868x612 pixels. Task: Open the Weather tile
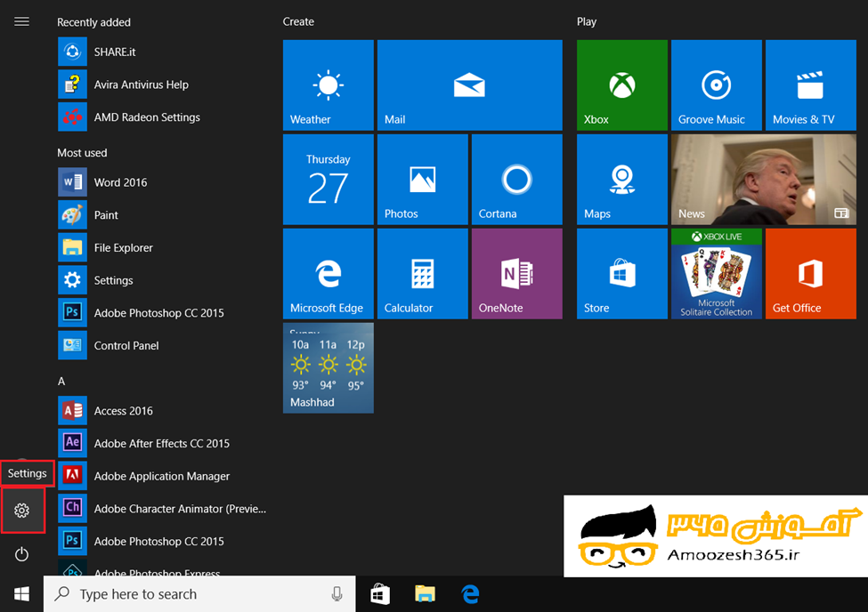coord(329,85)
